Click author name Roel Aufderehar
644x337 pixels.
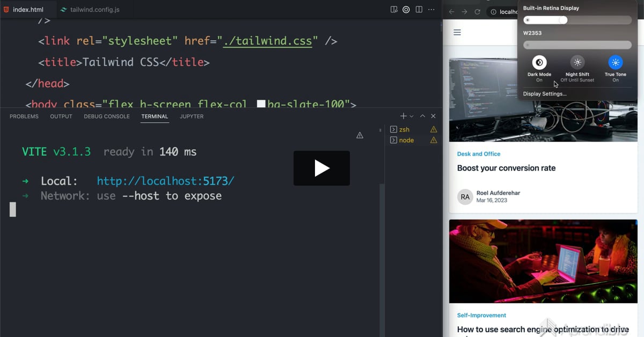(498, 193)
